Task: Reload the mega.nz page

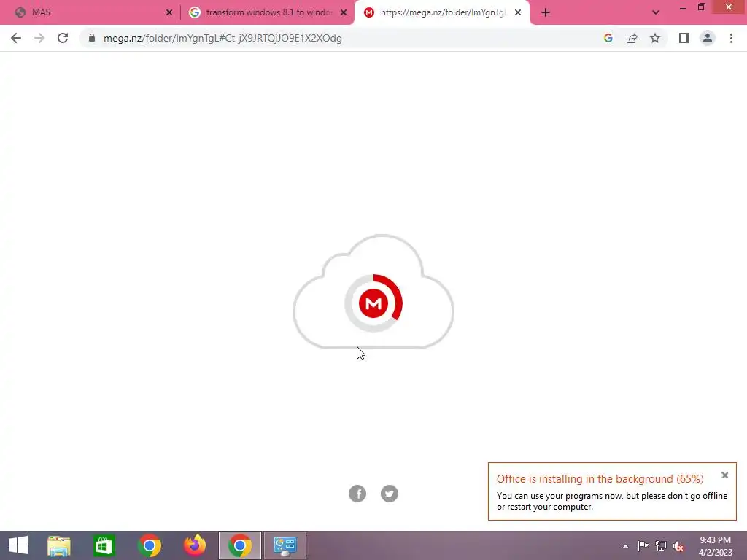Action: tap(63, 38)
